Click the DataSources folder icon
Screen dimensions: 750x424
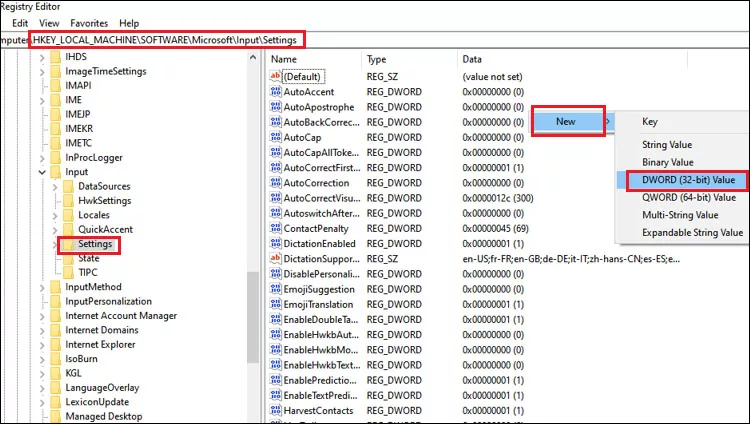tap(69, 186)
